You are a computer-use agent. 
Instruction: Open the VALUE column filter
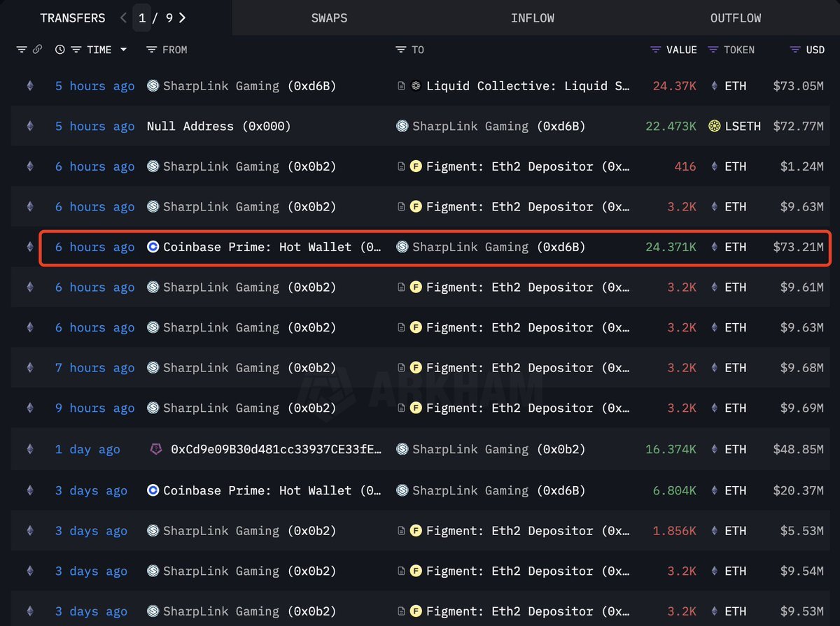656,50
